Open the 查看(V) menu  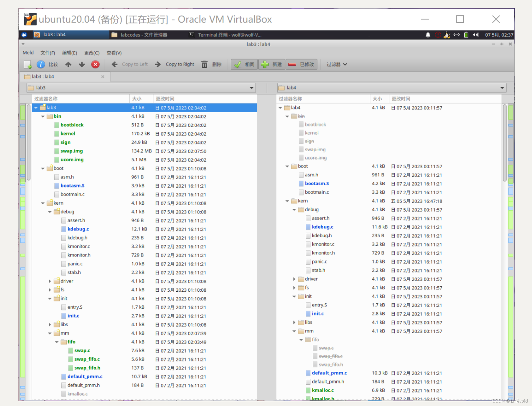pos(114,53)
